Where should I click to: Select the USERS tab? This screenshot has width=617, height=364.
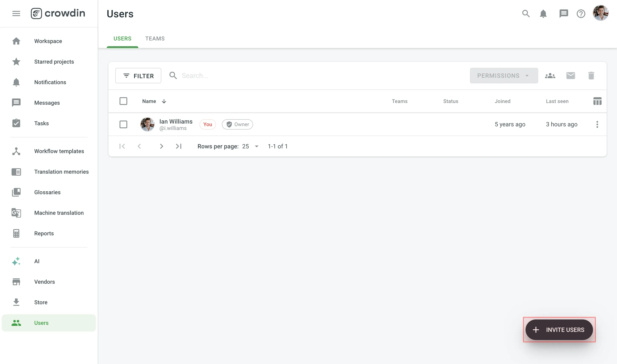click(x=122, y=39)
